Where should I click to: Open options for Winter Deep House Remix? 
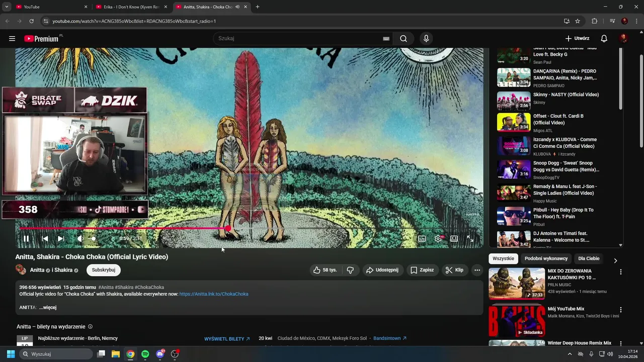click(620, 343)
